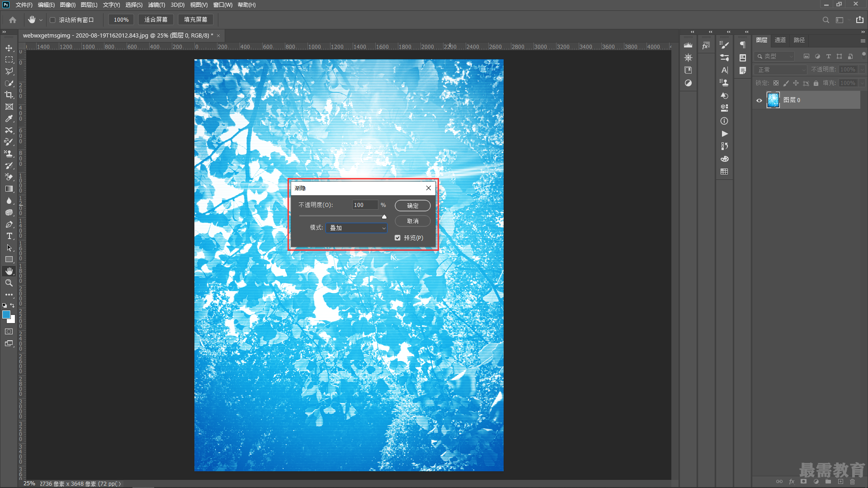Toggle lock image pixels brush icon

(x=786, y=83)
